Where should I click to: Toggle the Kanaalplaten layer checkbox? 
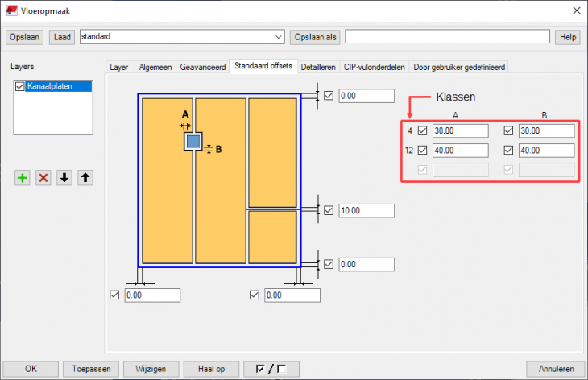(20, 87)
